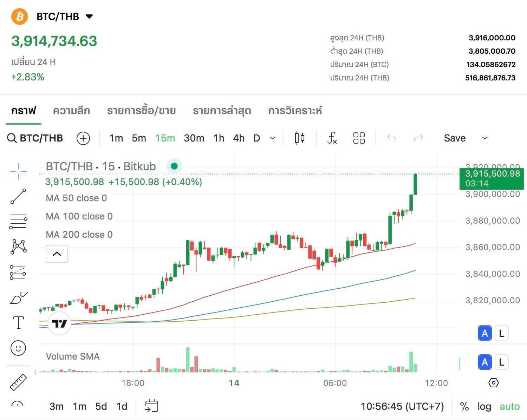Switch to the ความลึก tab

tap(72, 111)
